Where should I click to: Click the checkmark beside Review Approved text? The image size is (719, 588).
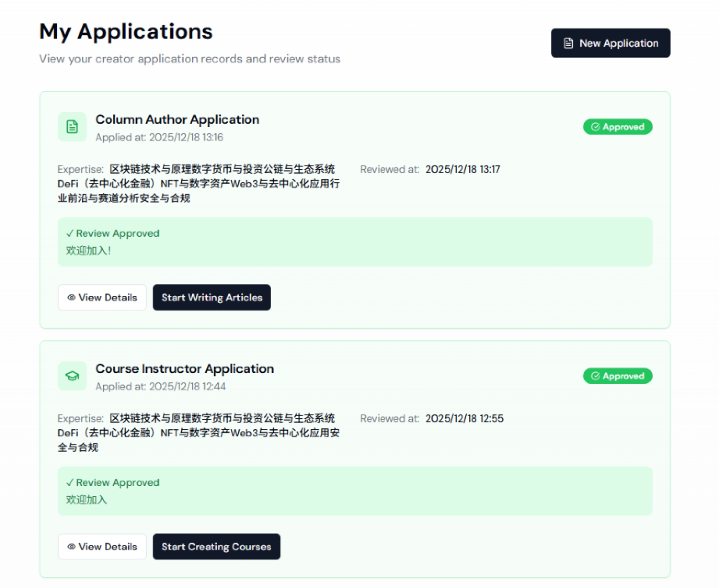coord(70,233)
